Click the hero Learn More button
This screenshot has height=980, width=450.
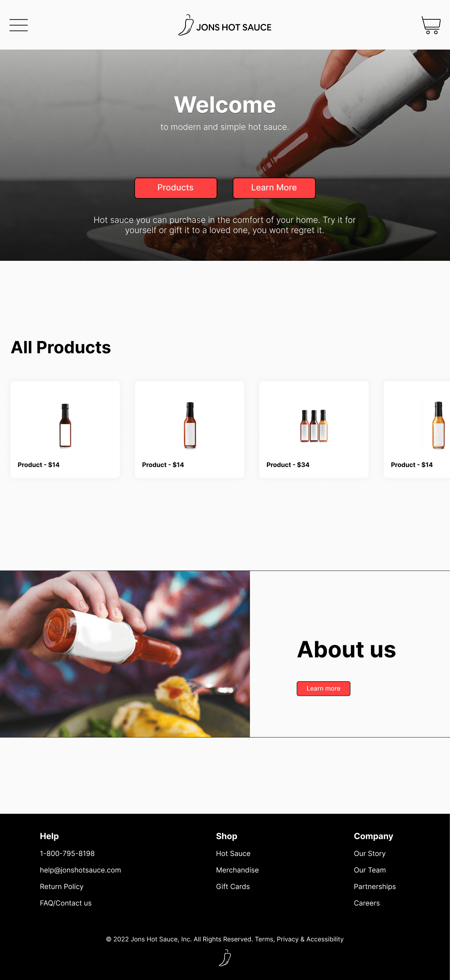(x=274, y=188)
